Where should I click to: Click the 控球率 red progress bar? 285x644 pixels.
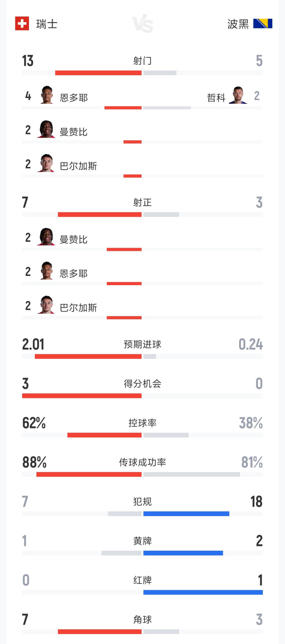coord(104,435)
